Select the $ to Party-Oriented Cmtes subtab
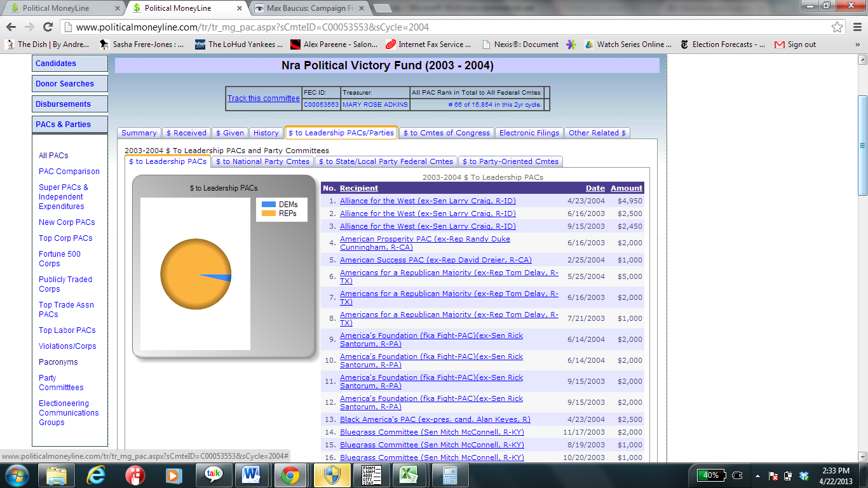Image resolution: width=868 pixels, height=488 pixels. pos(511,161)
